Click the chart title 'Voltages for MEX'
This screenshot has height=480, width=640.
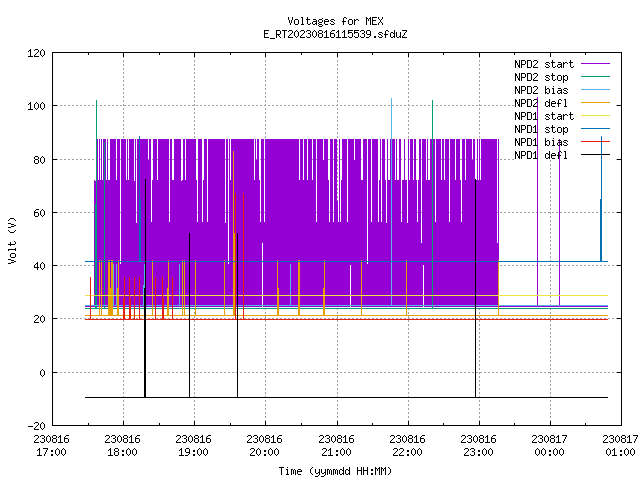click(335, 21)
